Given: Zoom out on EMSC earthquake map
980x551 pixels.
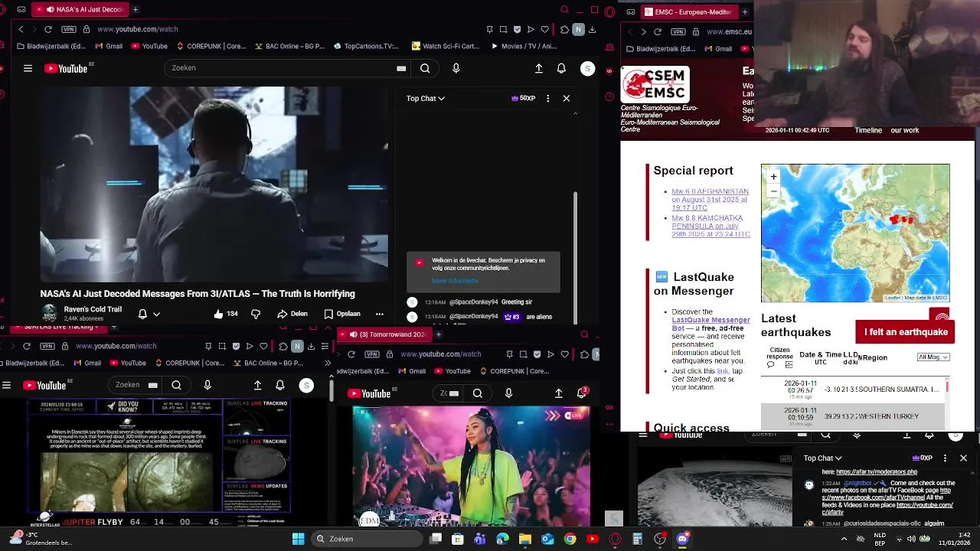Looking at the screenshot, I should [773, 191].
